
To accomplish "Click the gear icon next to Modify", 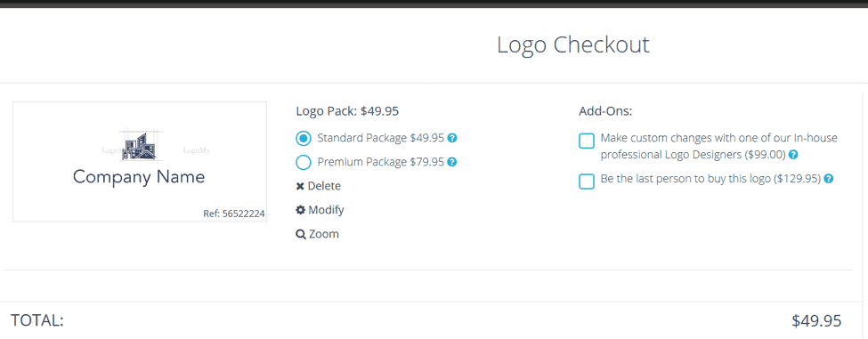I will [x=301, y=210].
